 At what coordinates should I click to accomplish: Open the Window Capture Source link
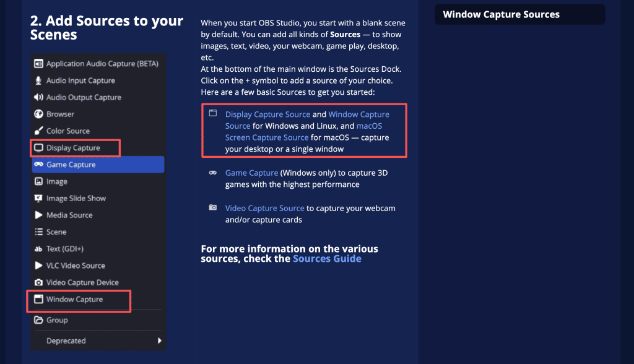(307, 120)
